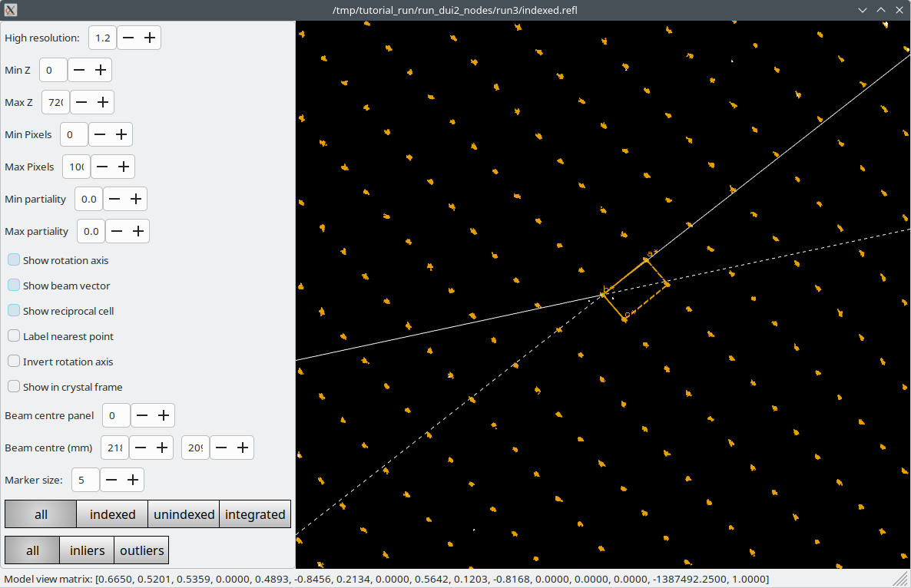The height and width of the screenshot is (588, 911).
Task: Increase Marker size value
Action: tap(133, 480)
